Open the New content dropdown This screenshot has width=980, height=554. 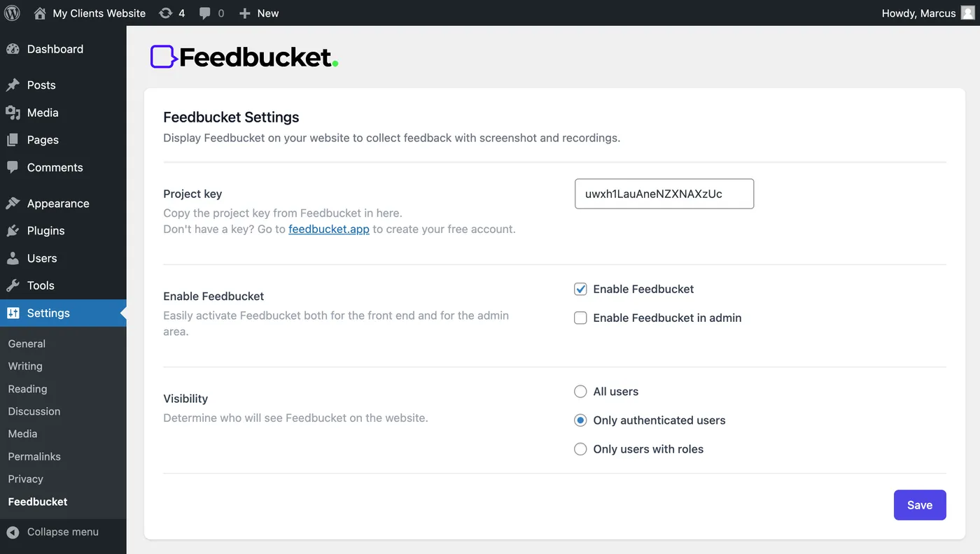tap(258, 13)
